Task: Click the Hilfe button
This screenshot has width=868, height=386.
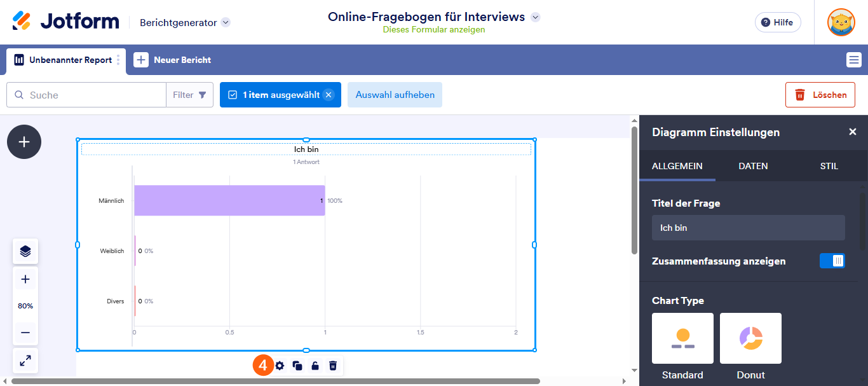Action: point(778,22)
